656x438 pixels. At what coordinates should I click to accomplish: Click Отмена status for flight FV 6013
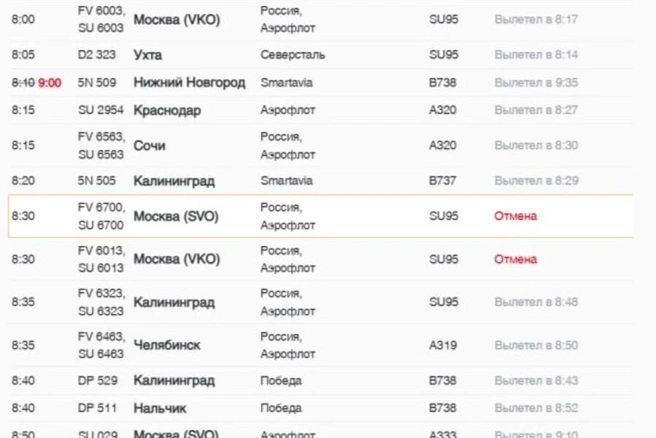coord(515,259)
